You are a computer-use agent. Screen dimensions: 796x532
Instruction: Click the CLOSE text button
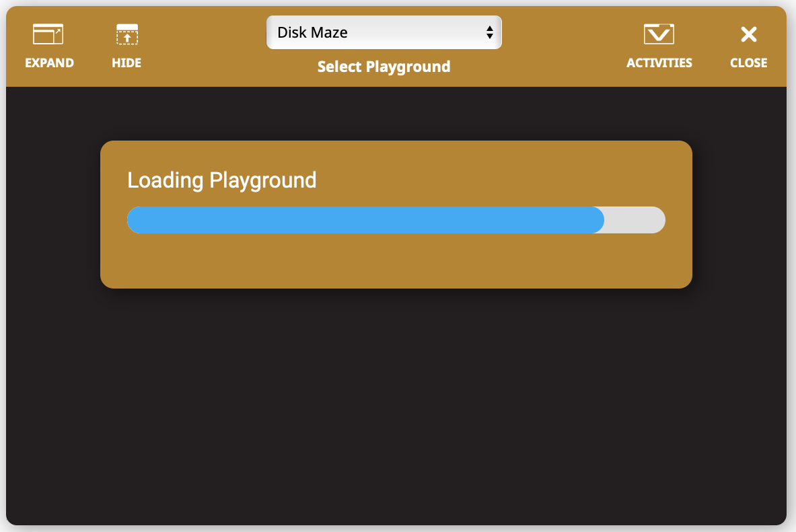(x=748, y=63)
